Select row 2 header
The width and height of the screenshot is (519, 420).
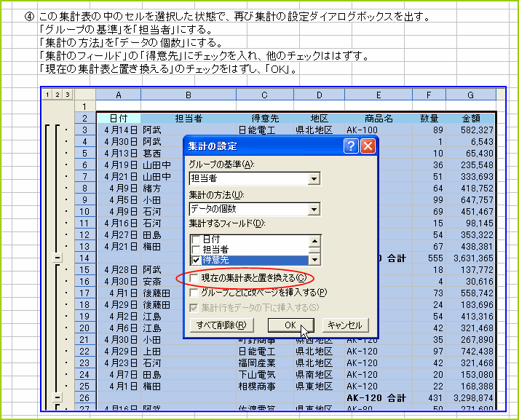click(x=84, y=118)
